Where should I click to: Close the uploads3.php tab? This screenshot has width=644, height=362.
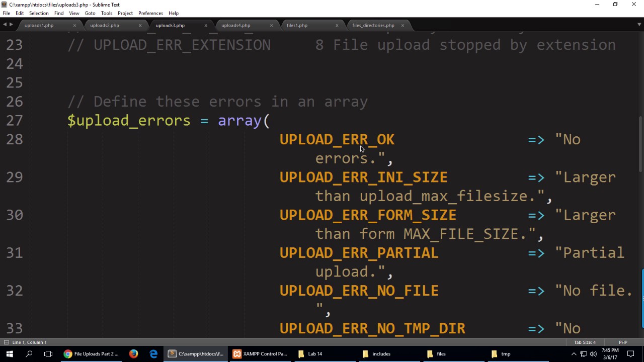[x=205, y=25]
